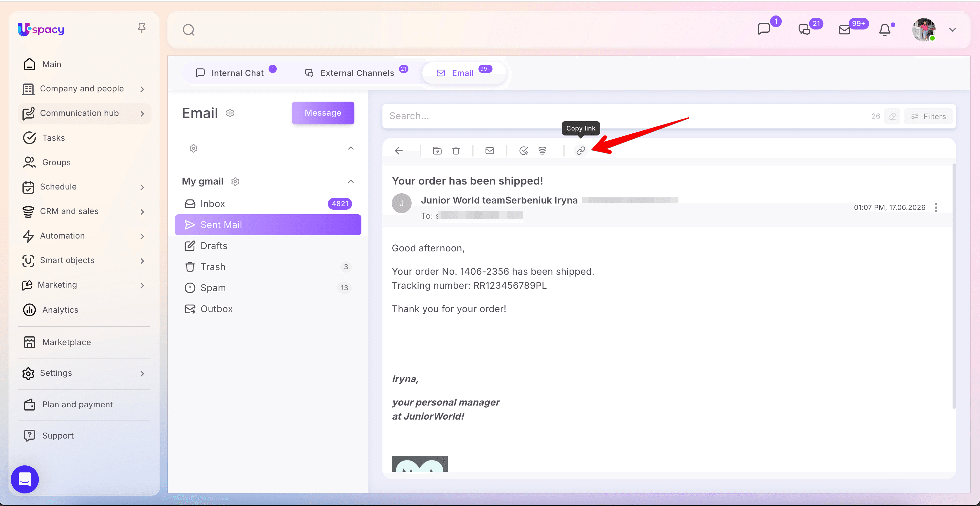Open the My gmail settings gear

[235, 182]
